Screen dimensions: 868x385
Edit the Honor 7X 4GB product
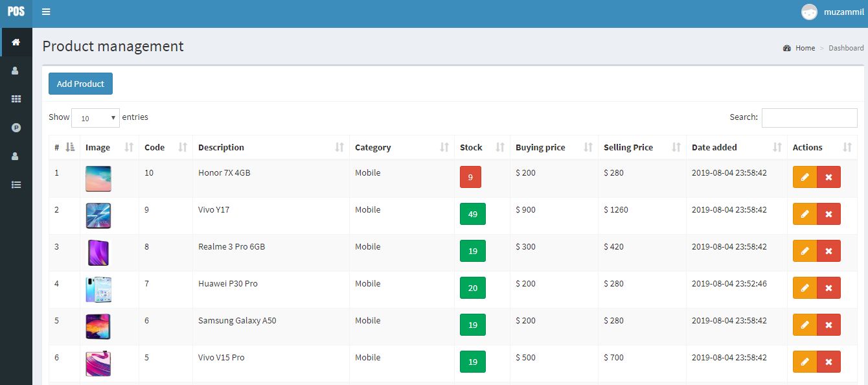[x=805, y=177]
